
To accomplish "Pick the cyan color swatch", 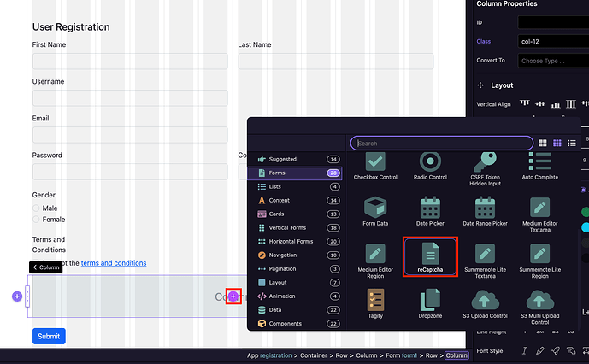I will pos(586,227).
